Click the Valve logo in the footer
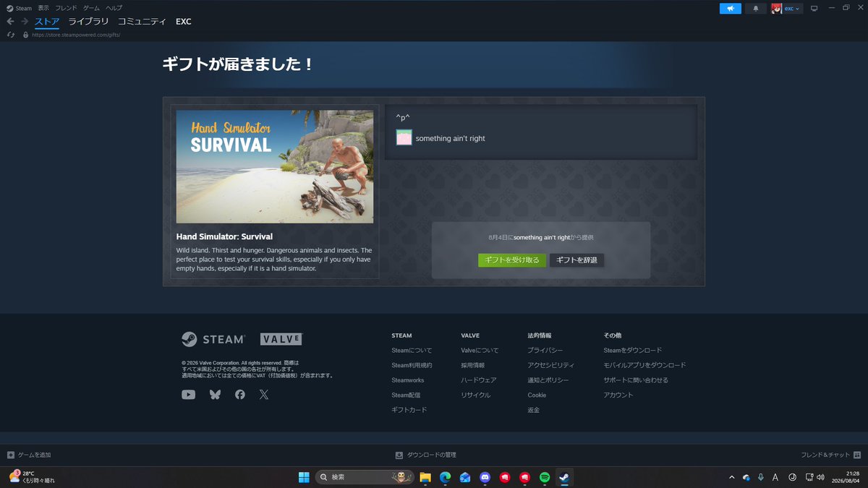868x488 pixels. click(x=281, y=339)
